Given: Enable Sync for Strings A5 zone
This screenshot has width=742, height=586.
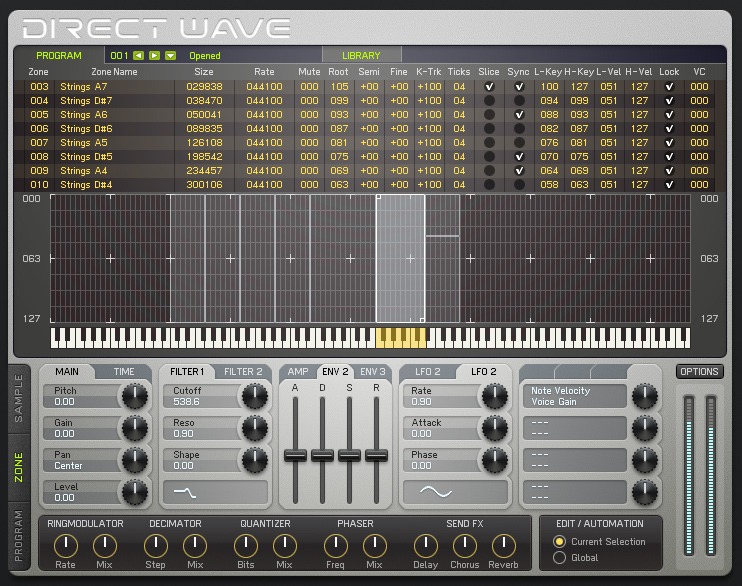Looking at the screenshot, I should [x=519, y=142].
